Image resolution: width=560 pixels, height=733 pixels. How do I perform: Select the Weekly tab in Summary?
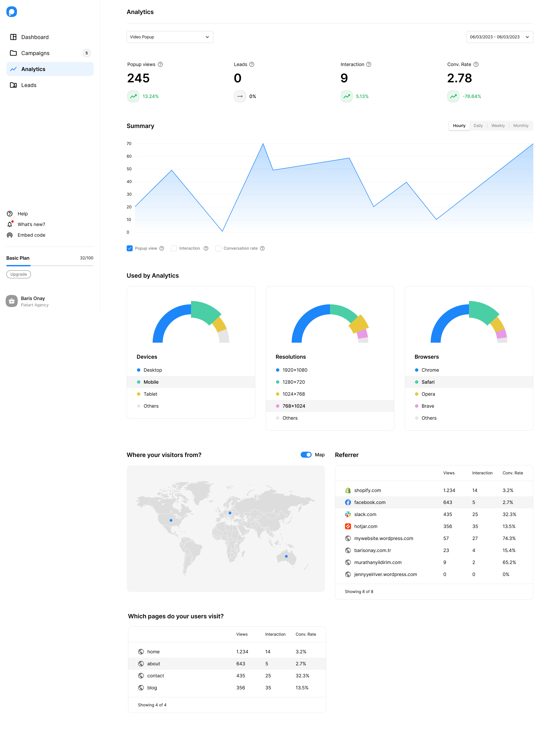point(498,126)
